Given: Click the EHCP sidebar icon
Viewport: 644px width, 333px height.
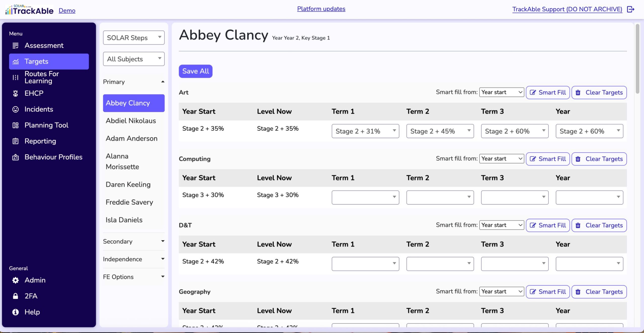Looking at the screenshot, I should (15, 93).
